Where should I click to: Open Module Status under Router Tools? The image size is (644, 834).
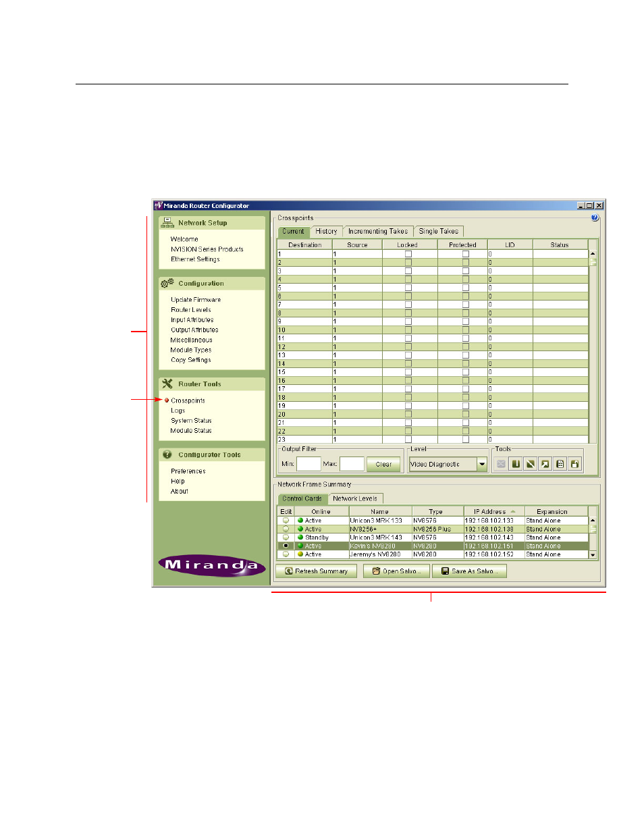point(191,431)
